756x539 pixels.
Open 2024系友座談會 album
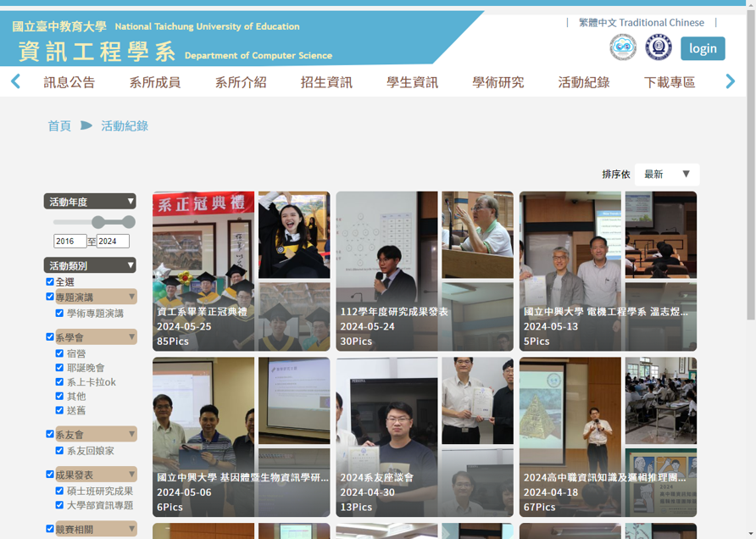click(x=425, y=436)
